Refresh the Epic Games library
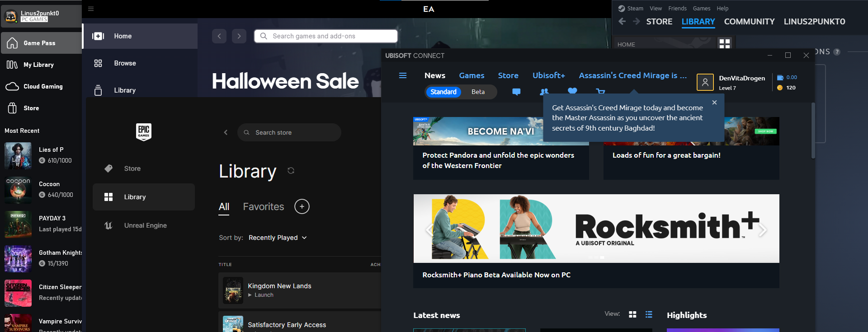This screenshot has width=868, height=332. coord(291,171)
